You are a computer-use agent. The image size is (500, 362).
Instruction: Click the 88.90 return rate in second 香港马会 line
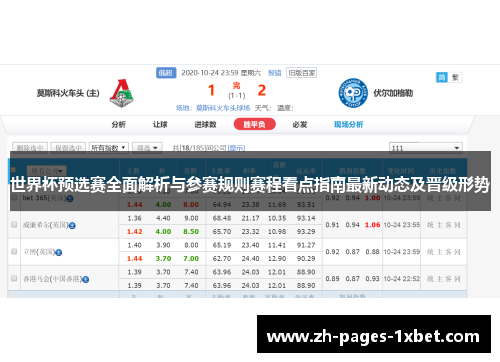306,286
